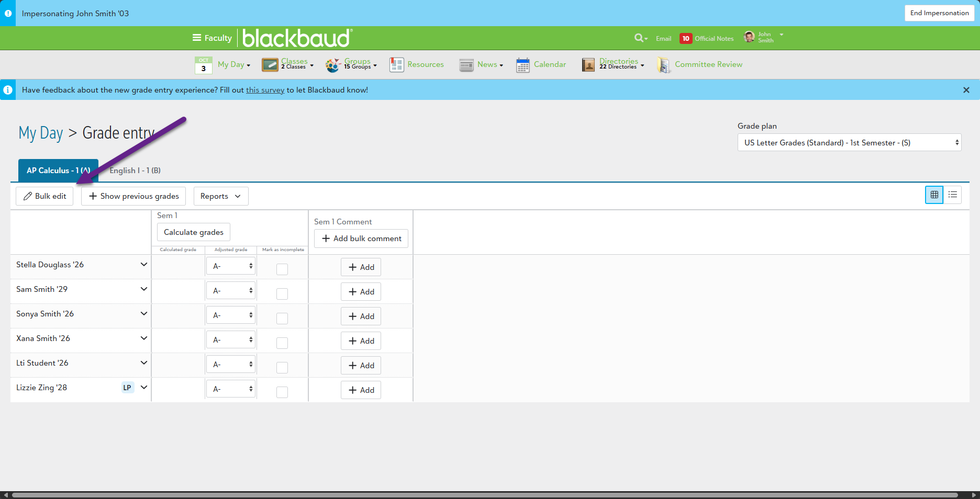Expand Lizzie Zing row chevron
Image resolution: width=980 pixels, height=499 pixels.
click(143, 388)
